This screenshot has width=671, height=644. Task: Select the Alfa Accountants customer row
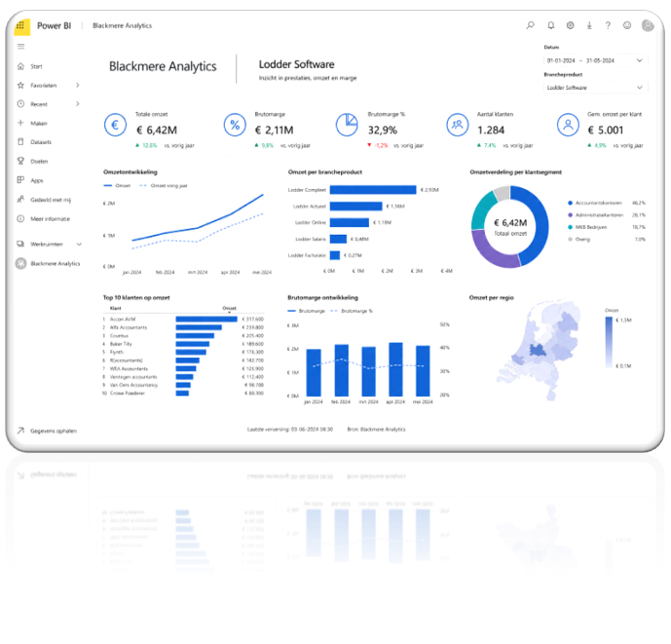(183, 327)
